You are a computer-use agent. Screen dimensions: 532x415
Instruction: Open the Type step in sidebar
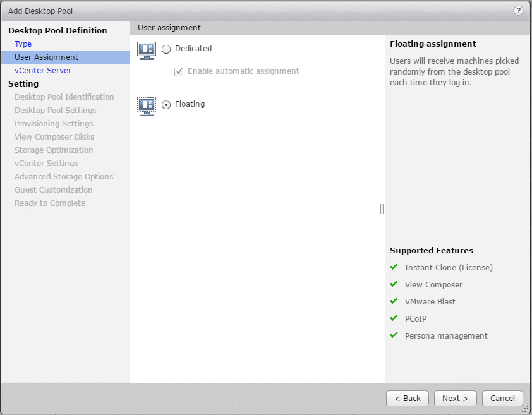(23, 44)
